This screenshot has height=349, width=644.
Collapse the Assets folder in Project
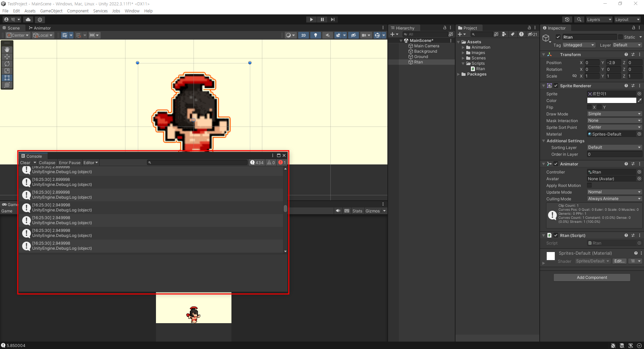459,42
